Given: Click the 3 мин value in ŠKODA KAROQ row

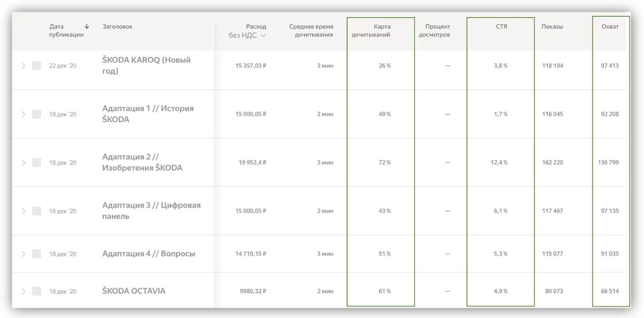Looking at the screenshot, I should click(325, 66).
